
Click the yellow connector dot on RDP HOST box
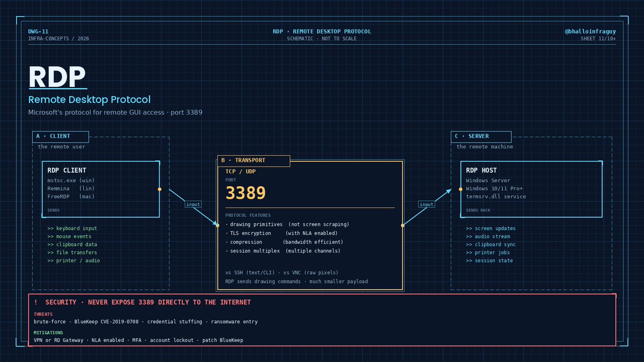(460, 189)
